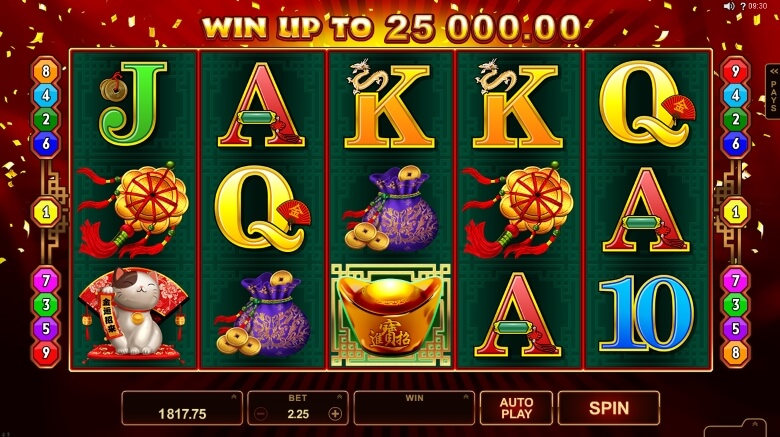Screen dimensions: 780x437
Task: Select payline 1 marker on left
Action: (46, 213)
